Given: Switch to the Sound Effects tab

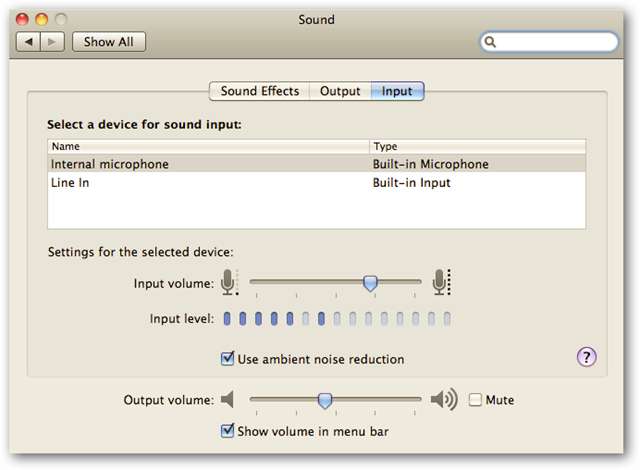Looking at the screenshot, I should pyautogui.click(x=260, y=91).
